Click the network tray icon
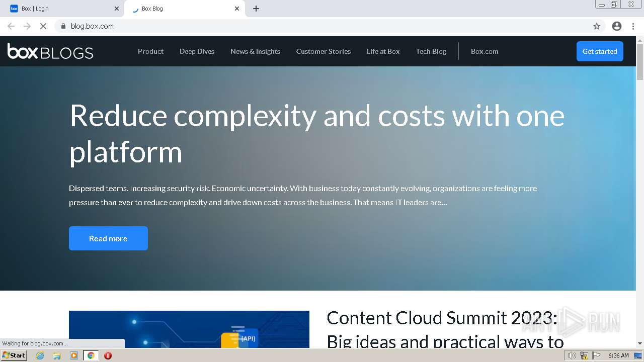The height and width of the screenshot is (362, 644). [x=584, y=355]
